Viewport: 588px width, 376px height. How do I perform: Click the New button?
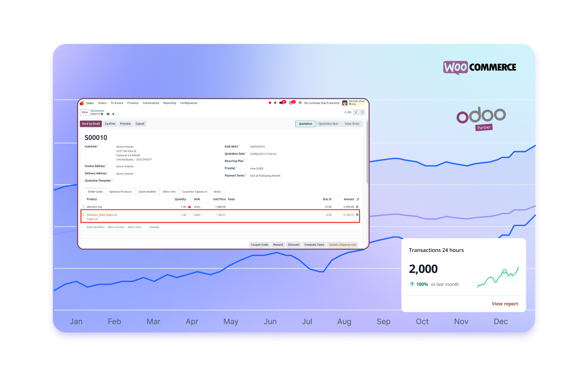coord(85,112)
